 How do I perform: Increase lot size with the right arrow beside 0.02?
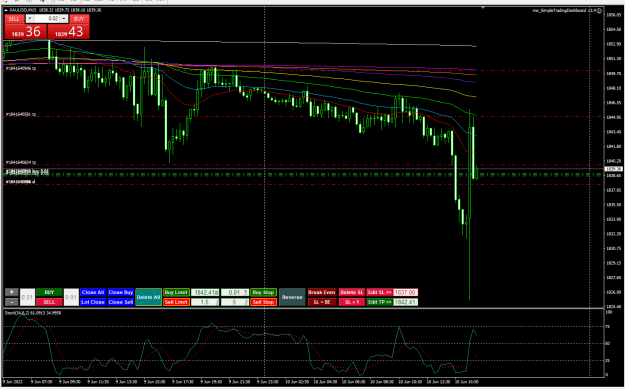coord(64,19)
